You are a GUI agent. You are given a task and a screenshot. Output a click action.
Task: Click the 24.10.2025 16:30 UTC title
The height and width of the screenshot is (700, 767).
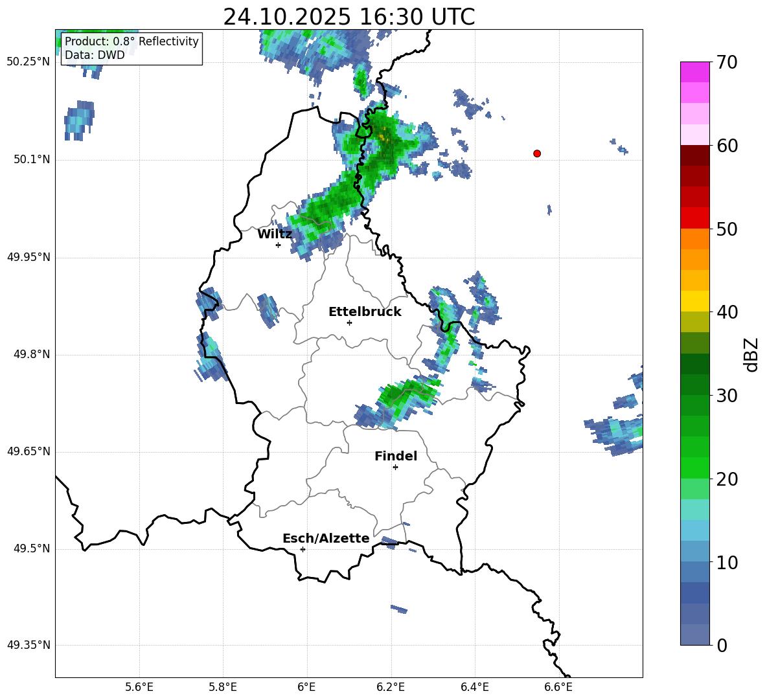pyautogui.click(x=349, y=17)
